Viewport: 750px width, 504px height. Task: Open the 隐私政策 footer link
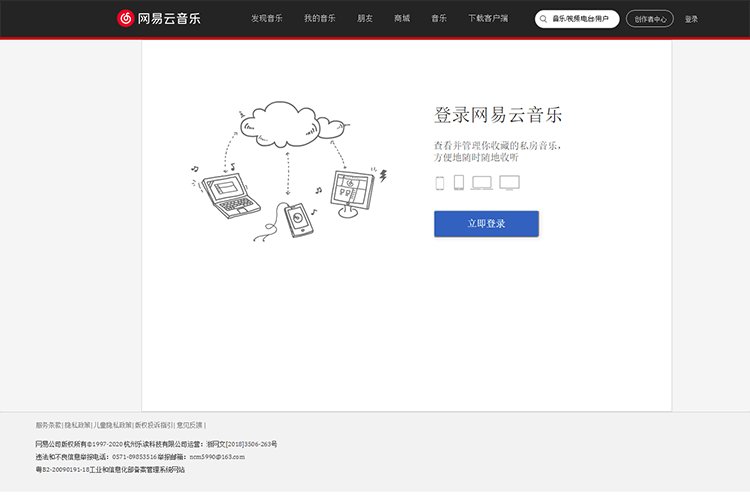point(77,425)
